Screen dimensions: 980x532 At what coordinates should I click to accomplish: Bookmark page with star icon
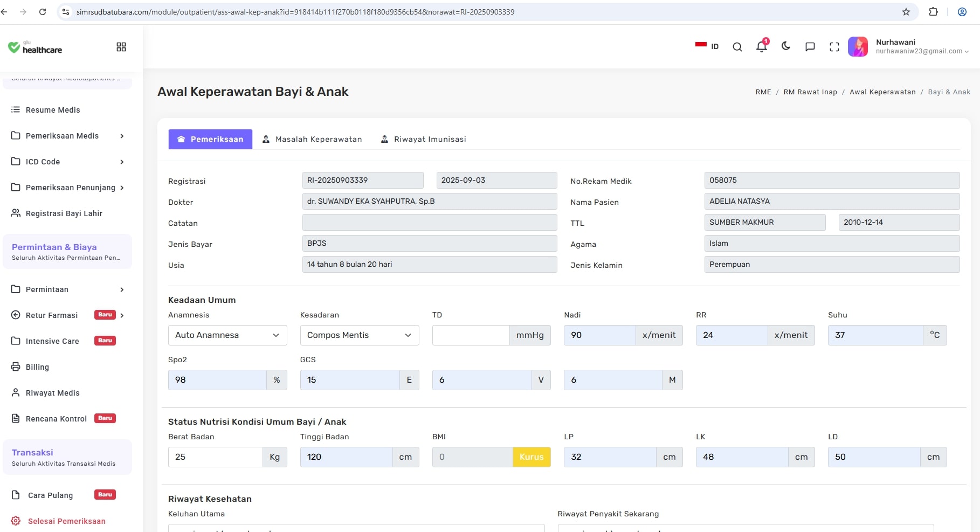point(906,12)
